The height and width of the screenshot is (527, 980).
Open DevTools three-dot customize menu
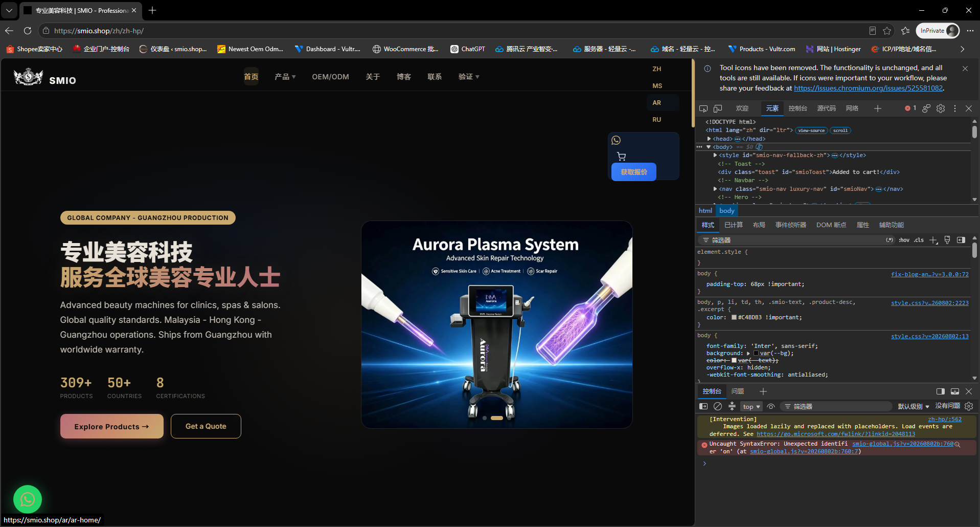[x=955, y=108]
